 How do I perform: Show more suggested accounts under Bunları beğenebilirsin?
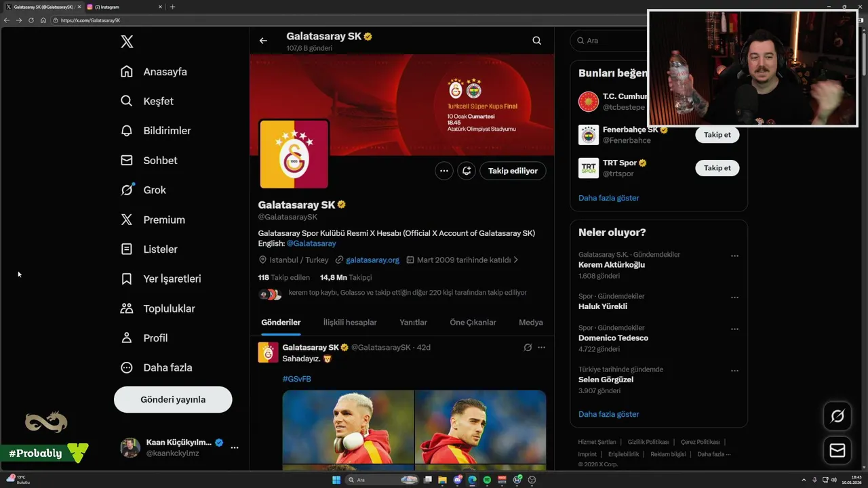click(609, 198)
